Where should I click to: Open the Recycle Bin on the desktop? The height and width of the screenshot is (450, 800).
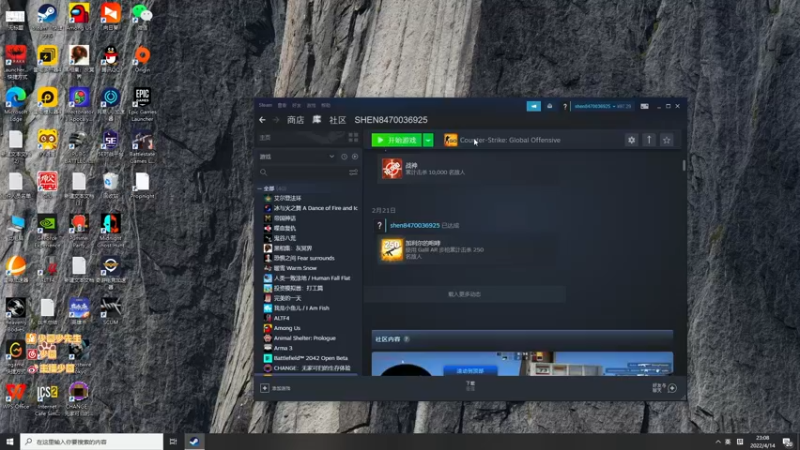click(110, 185)
